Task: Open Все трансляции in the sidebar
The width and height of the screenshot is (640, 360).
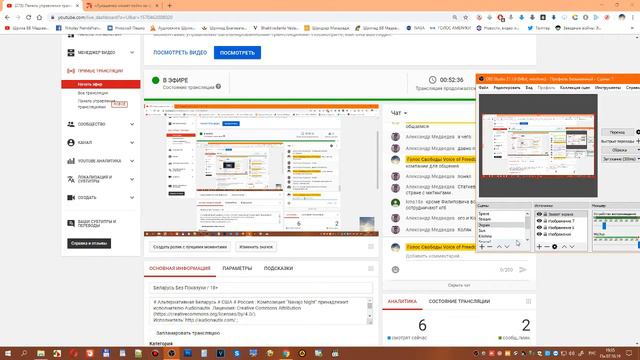Action: (x=93, y=93)
